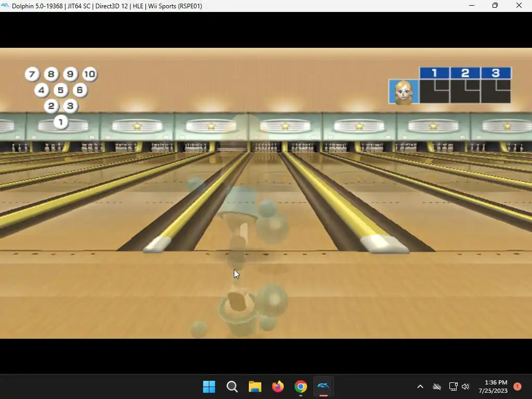532x399 pixels.
Task: Restore down the Dolphin window
Action: (495, 6)
